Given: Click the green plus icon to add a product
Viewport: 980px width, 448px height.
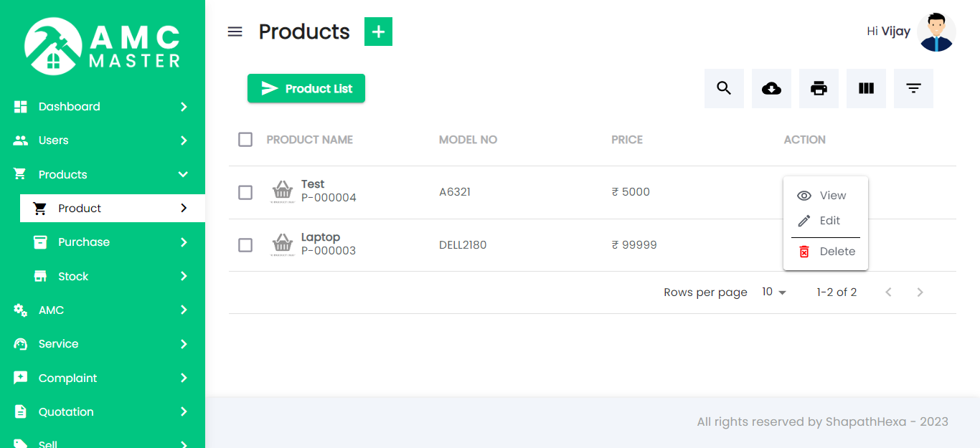Looking at the screenshot, I should point(378,31).
